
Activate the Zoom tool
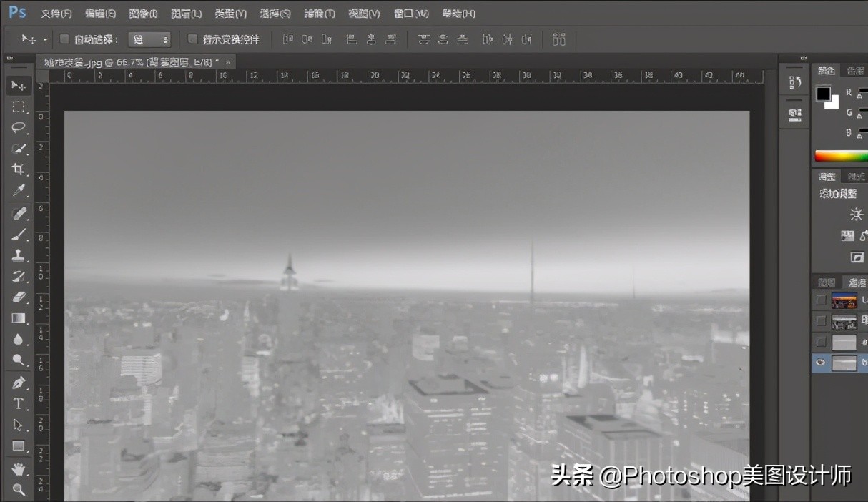(x=19, y=489)
